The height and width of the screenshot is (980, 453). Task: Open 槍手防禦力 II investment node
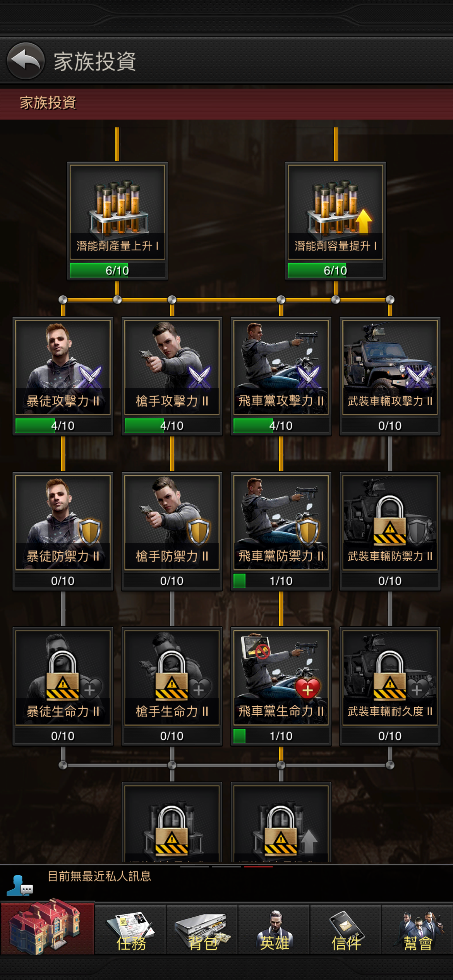pyautogui.click(x=172, y=522)
